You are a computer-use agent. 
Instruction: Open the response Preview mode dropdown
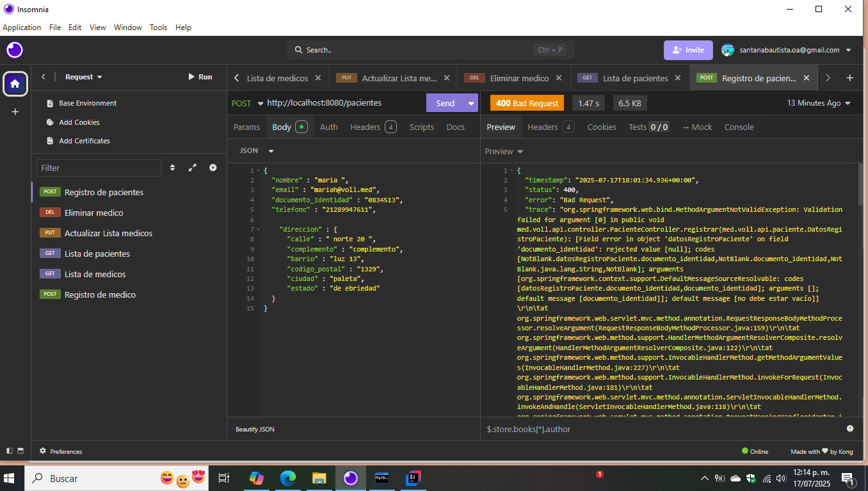click(x=504, y=151)
